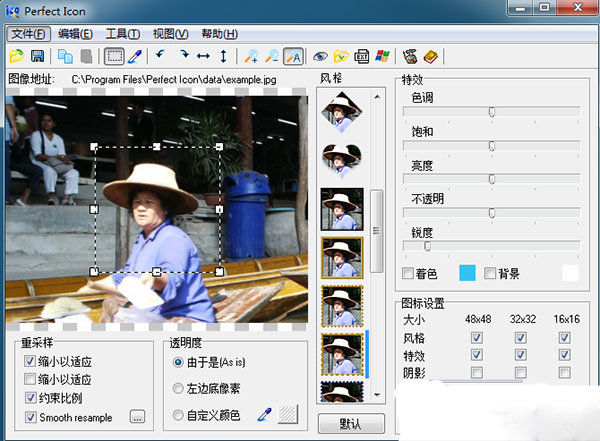Click the blue 着色 color swatch
Image resolution: width=600 pixels, height=441 pixels.
pyautogui.click(x=467, y=273)
